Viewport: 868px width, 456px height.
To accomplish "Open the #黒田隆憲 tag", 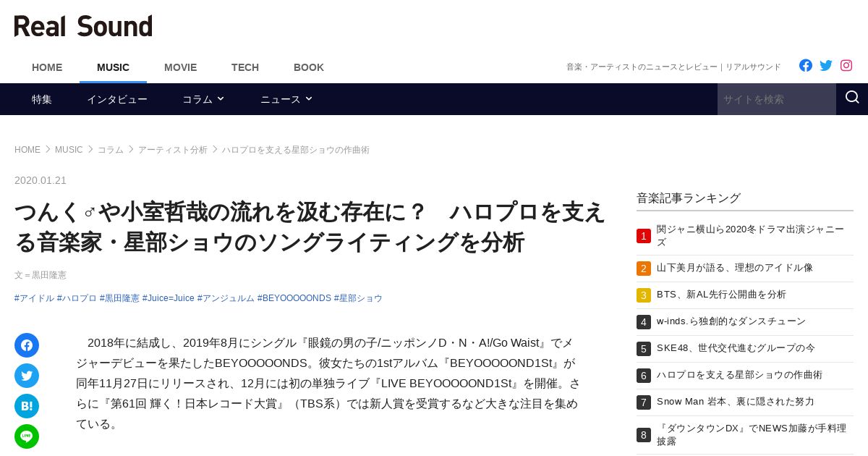I will coord(119,298).
